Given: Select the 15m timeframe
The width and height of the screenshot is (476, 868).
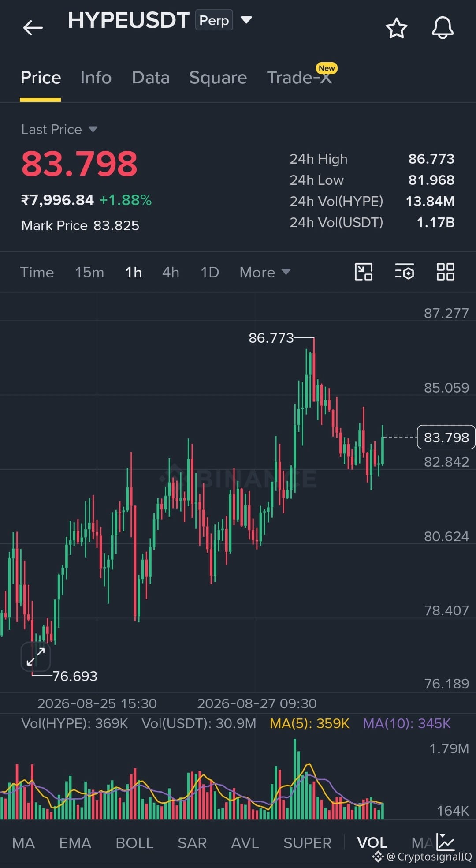Looking at the screenshot, I should point(89,272).
